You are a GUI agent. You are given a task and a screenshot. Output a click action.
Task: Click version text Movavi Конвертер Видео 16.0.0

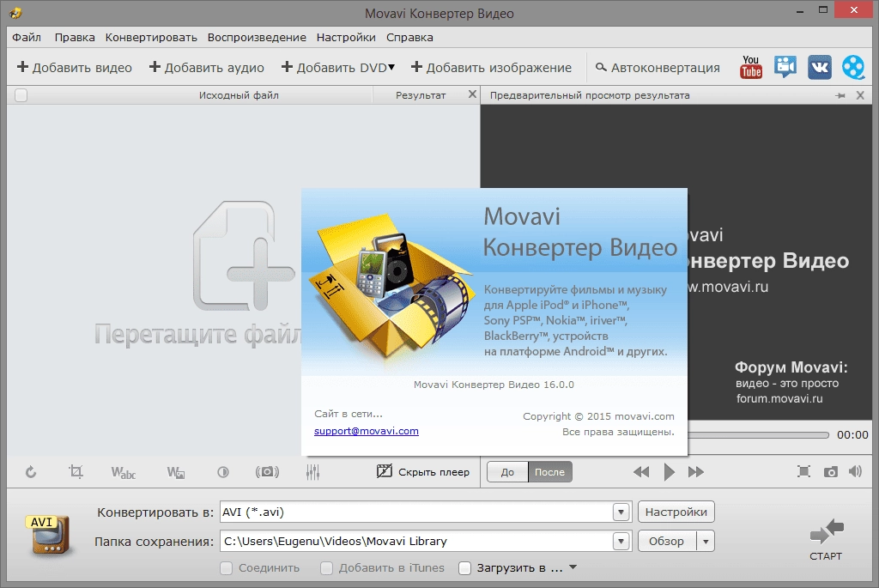494,385
